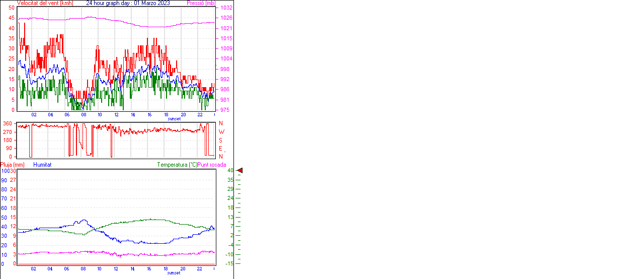644x279 pixels.
Task: Click the 100 humidity axis value
Action: [x=4, y=171]
